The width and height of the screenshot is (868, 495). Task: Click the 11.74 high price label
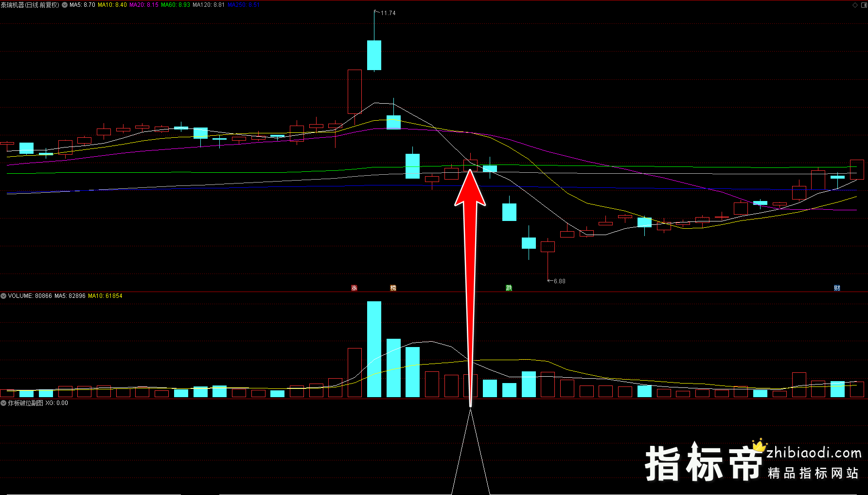pyautogui.click(x=388, y=13)
